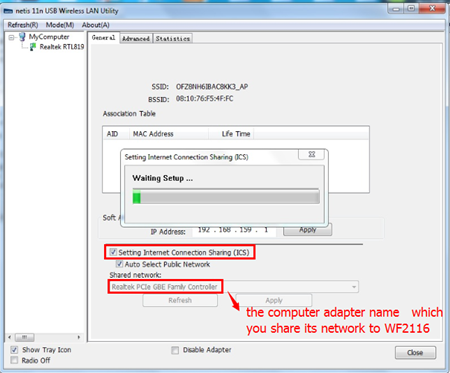Uncheck Auto Select Public Network
Screen dimensions: 450x373
[119, 264]
